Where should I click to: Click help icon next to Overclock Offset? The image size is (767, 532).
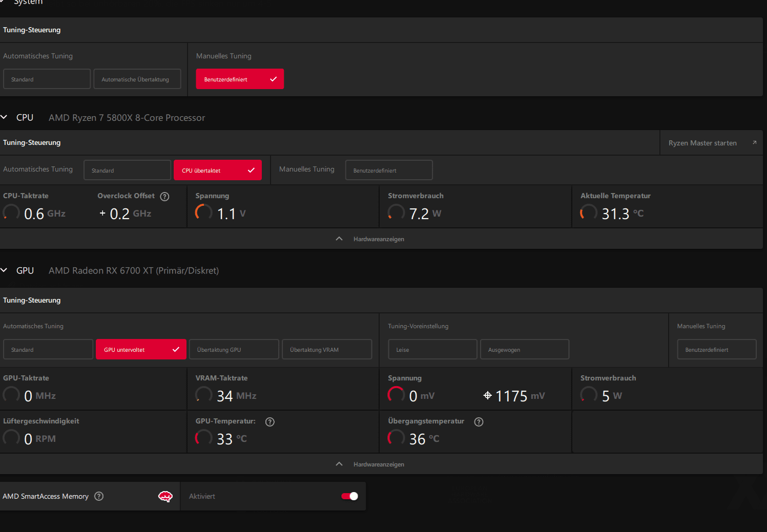(x=164, y=197)
